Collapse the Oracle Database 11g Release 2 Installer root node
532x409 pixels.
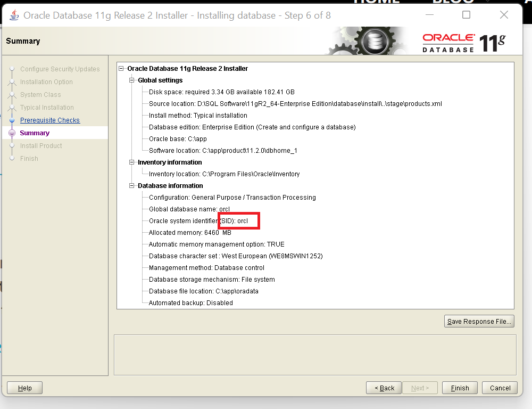[x=121, y=69]
